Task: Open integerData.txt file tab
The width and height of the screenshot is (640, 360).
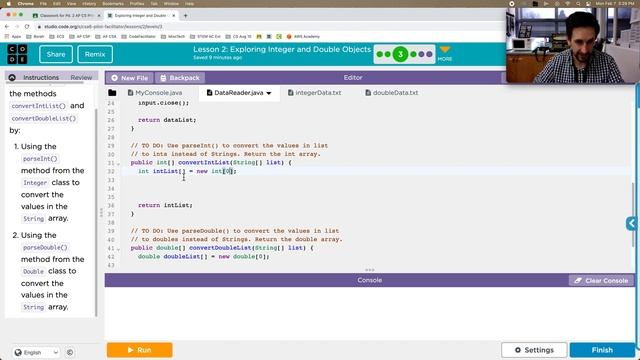Action: [315, 93]
